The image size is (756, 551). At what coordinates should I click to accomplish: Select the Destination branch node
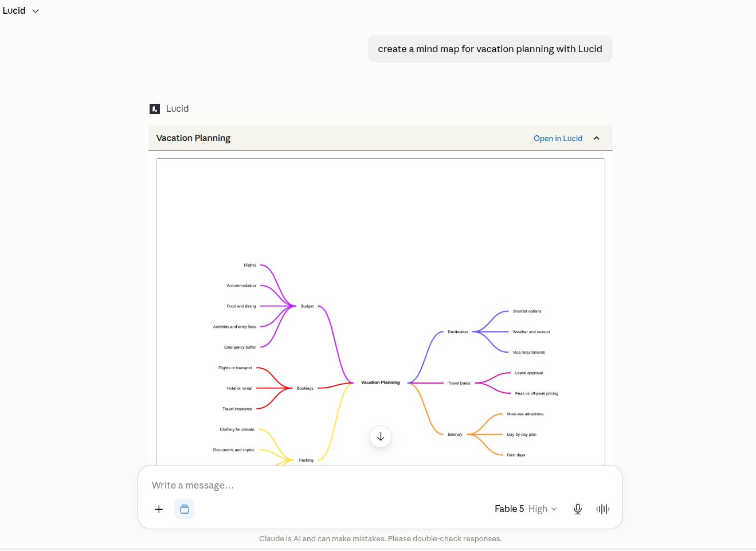tap(458, 332)
